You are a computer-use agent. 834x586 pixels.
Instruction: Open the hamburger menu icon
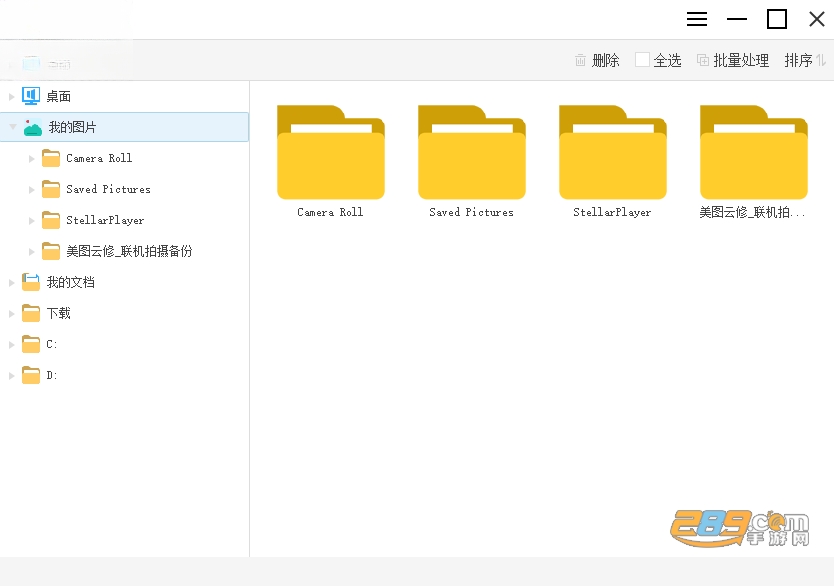point(697,20)
